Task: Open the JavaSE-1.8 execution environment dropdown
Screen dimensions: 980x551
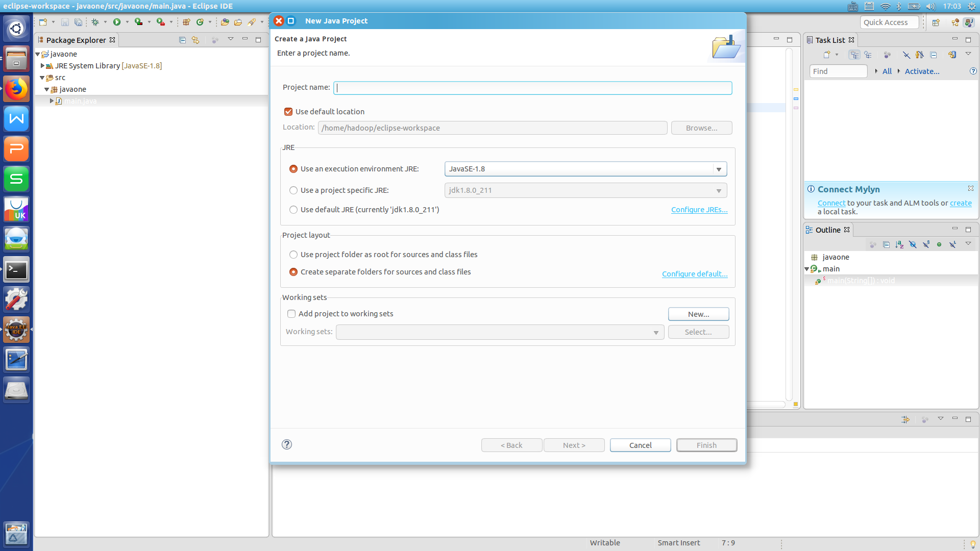Action: tap(719, 169)
